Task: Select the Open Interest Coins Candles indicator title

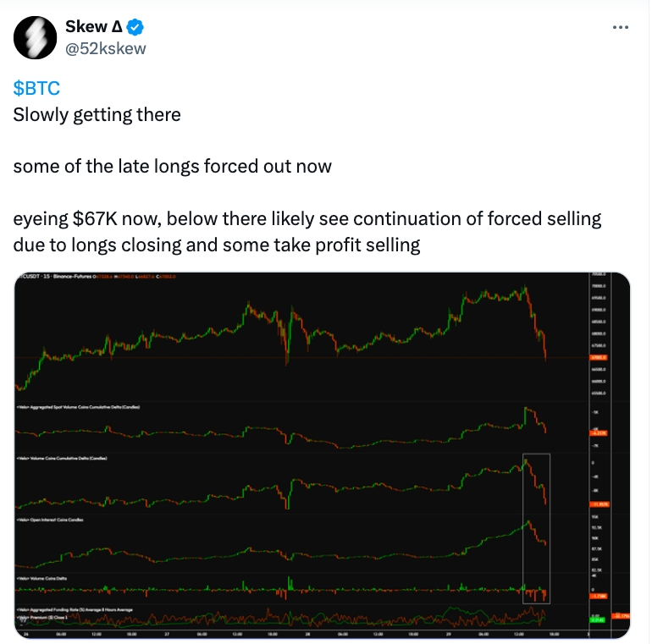Action: [50, 520]
